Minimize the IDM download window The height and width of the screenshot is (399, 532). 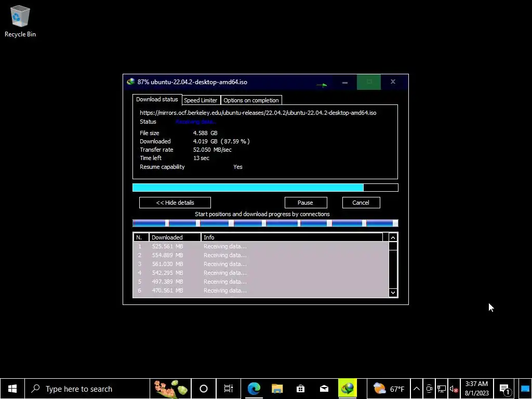[345, 82]
